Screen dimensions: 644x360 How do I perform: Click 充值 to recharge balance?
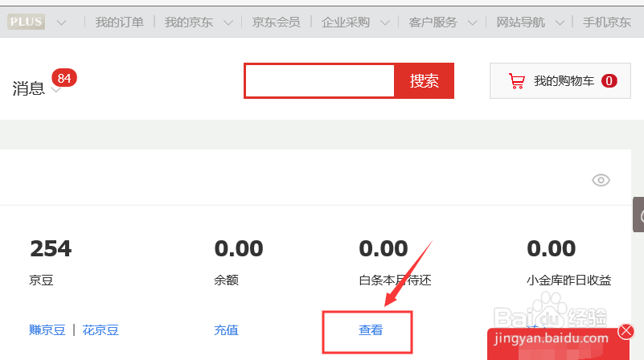tap(226, 330)
